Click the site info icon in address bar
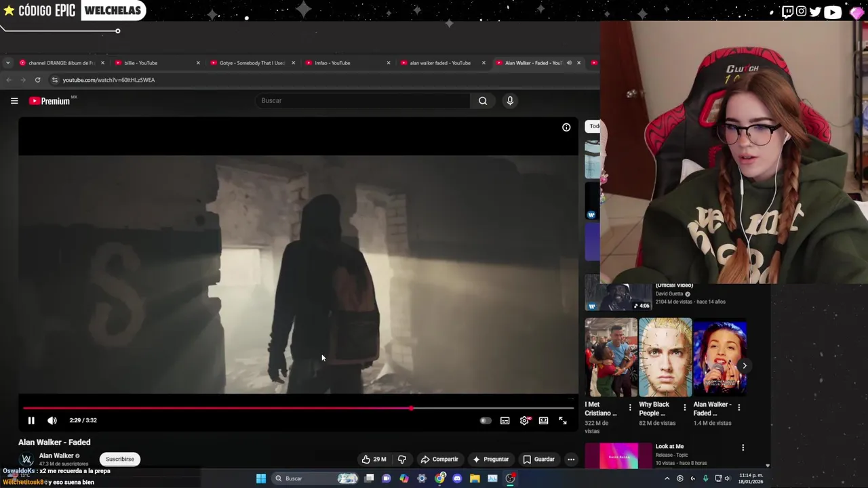This screenshot has width=868, height=488. tap(55, 80)
